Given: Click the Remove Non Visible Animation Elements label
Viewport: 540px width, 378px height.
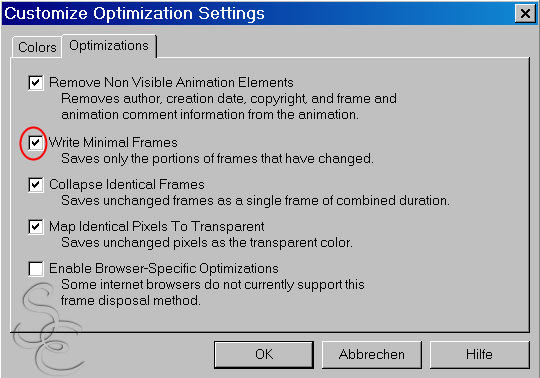Looking at the screenshot, I should [x=171, y=83].
